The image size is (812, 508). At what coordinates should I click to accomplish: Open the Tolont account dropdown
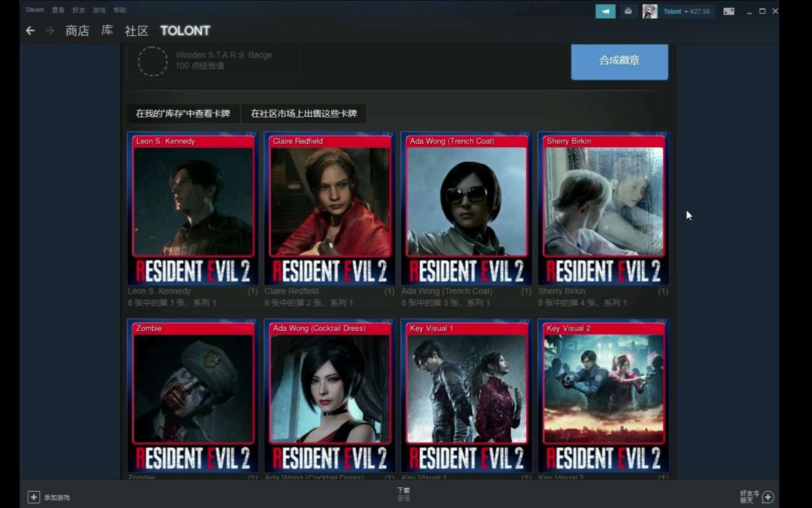[x=675, y=11]
